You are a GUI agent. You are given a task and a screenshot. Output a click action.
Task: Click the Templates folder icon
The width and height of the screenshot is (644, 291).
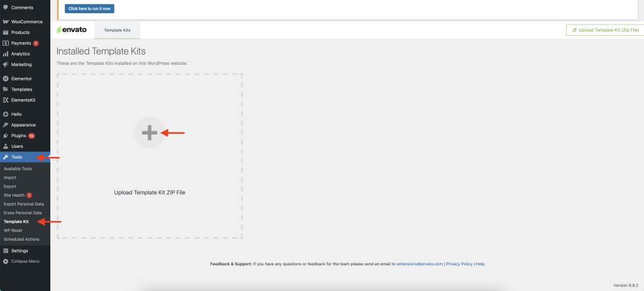click(x=5, y=89)
